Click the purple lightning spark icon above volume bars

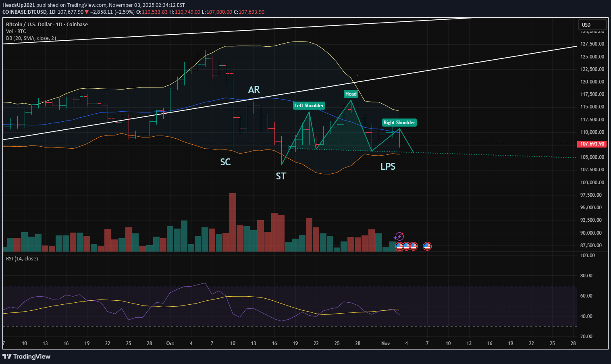(x=399, y=236)
